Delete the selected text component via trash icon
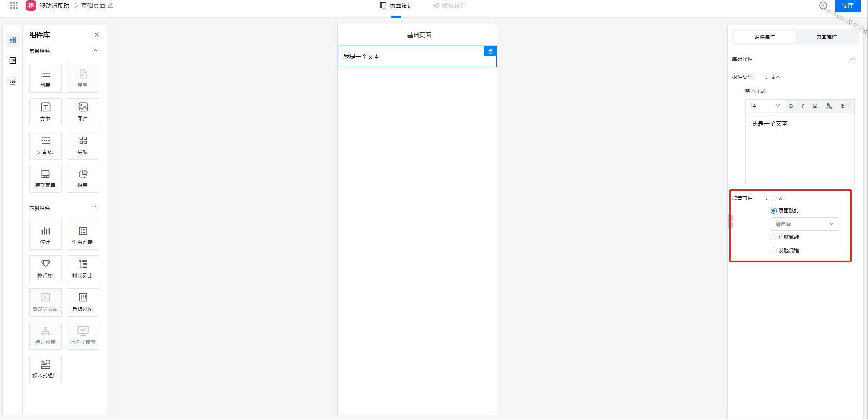The height and width of the screenshot is (420, 868). point(490,51)
